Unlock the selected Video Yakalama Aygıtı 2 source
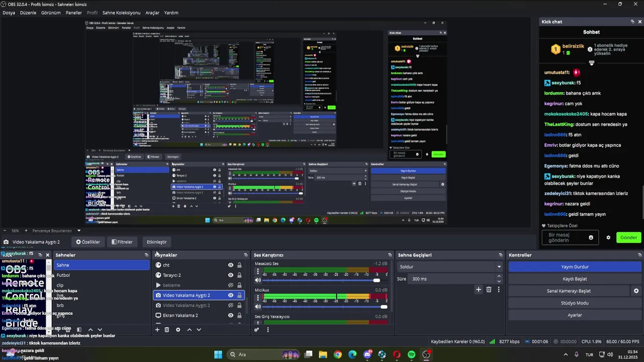The width and height of the screenshot is (644, 362). click(239, 295)
